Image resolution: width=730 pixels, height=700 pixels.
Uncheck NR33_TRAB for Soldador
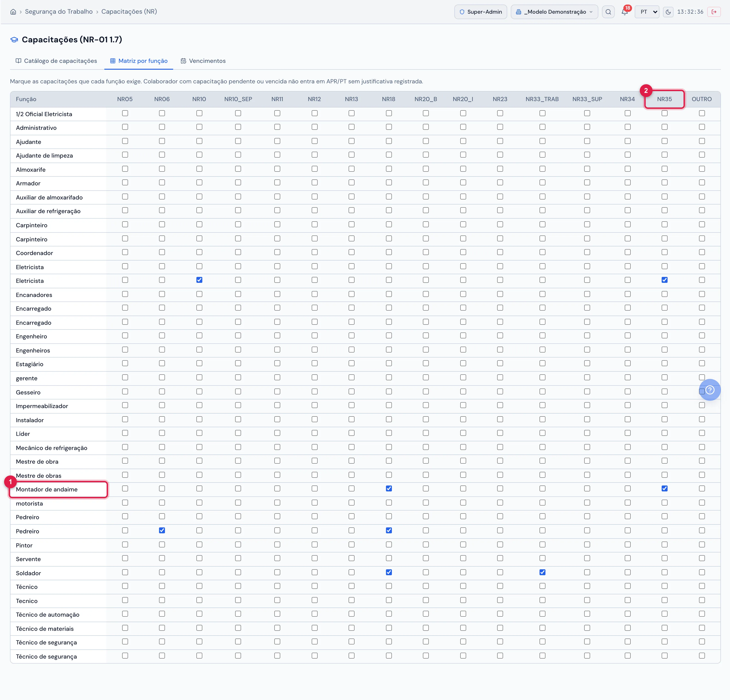point(542,572)
